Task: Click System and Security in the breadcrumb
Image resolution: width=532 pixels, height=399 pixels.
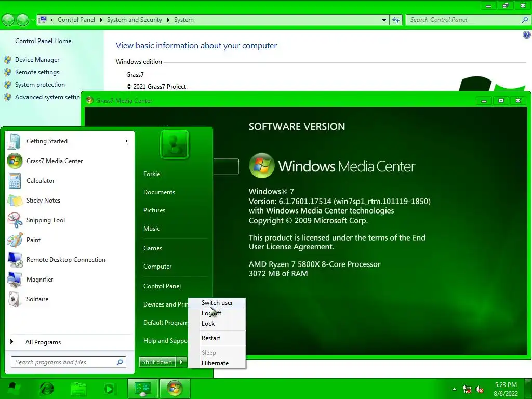Action: tap(135, 20)
